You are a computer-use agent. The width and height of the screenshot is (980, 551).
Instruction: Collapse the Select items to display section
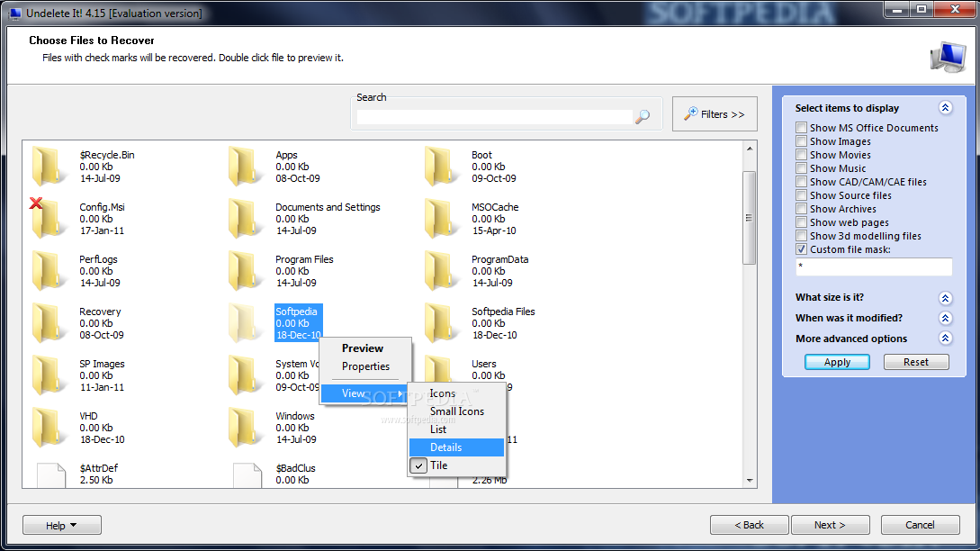tap(945, 107)
